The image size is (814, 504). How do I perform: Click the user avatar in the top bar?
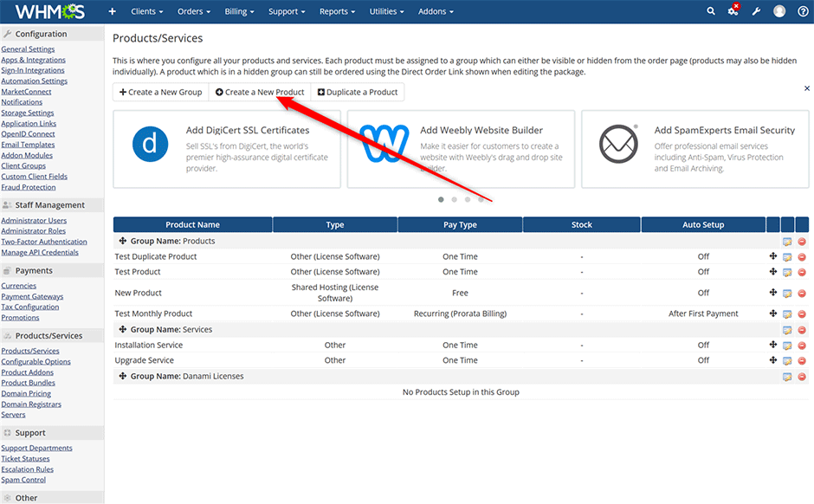779,11
